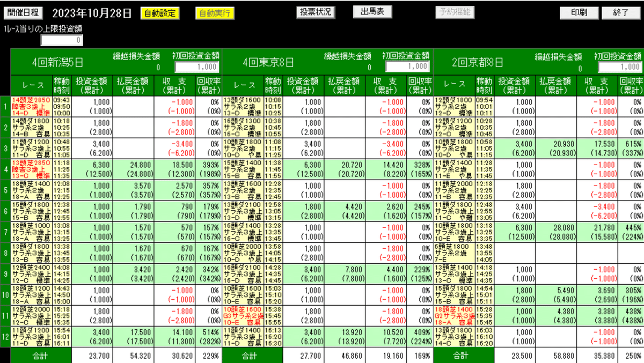Select Tokyo race 11 cell 10頭芝1600 G3
This screenshot has width=644, height=363.
point(243,316)
